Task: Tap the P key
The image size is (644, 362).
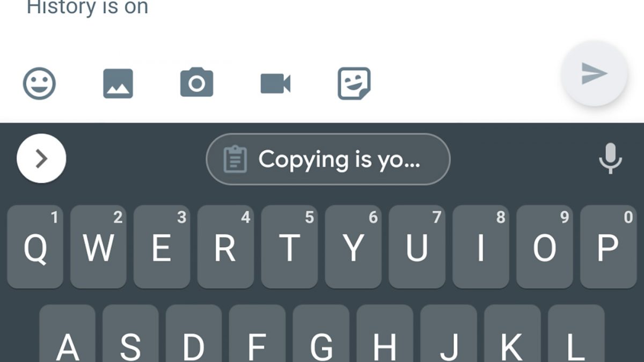Action: 609,247
